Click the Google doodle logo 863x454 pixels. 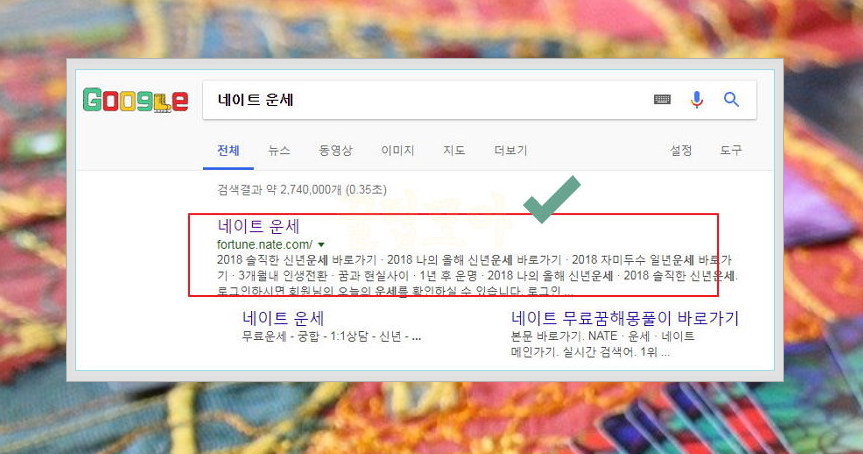(x=135, y=100)
